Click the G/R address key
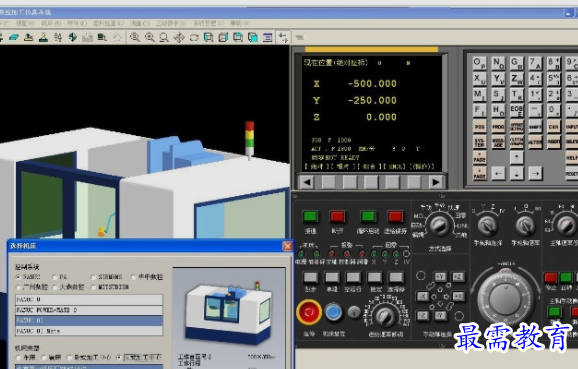 [516, 63]
